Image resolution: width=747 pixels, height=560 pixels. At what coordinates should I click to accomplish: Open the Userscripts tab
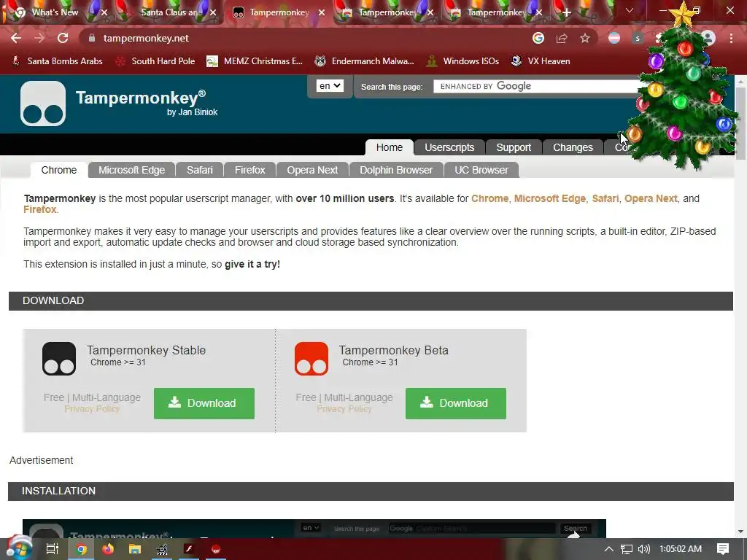tap(449, 147)
